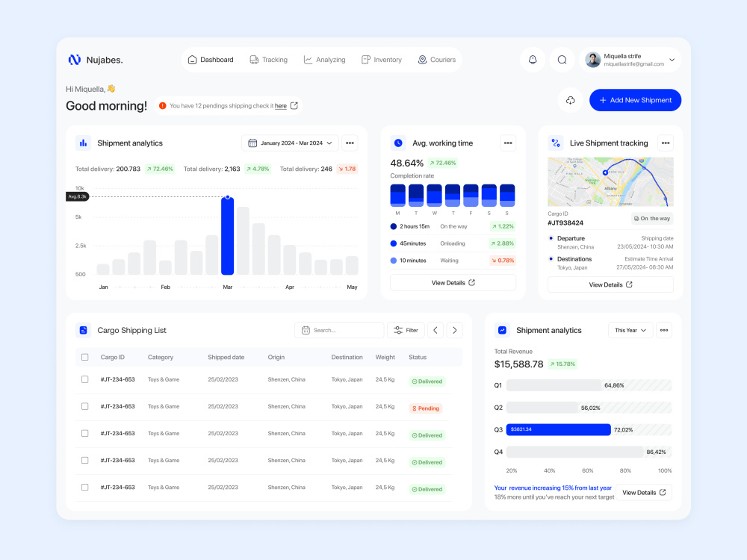Check the first cargo row checkbox

(x=85, y=379)
